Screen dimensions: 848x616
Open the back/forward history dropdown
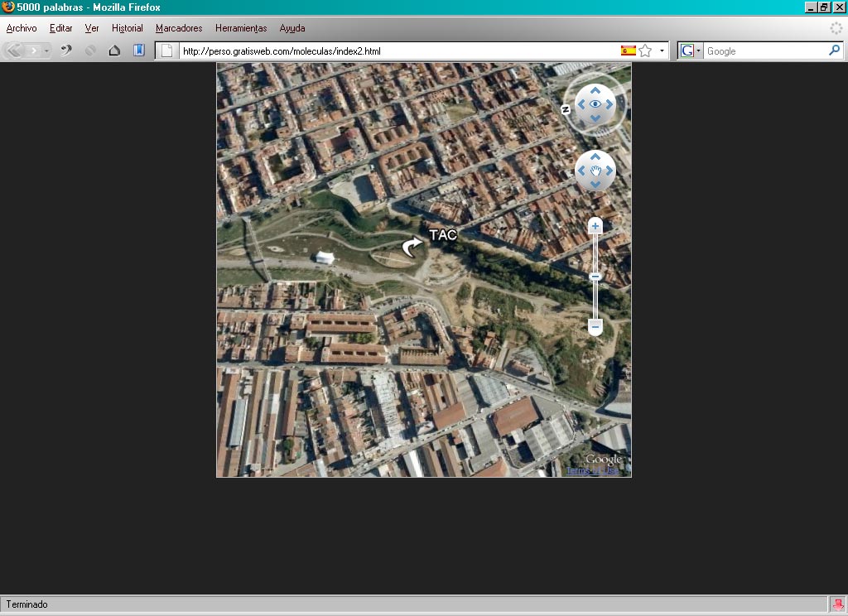coord(47,51)
